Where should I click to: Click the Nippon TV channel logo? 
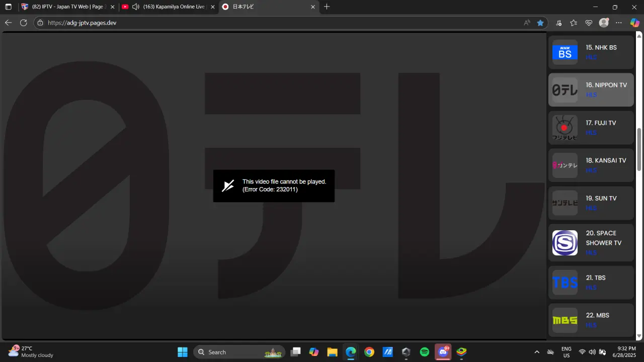[565, 90]
